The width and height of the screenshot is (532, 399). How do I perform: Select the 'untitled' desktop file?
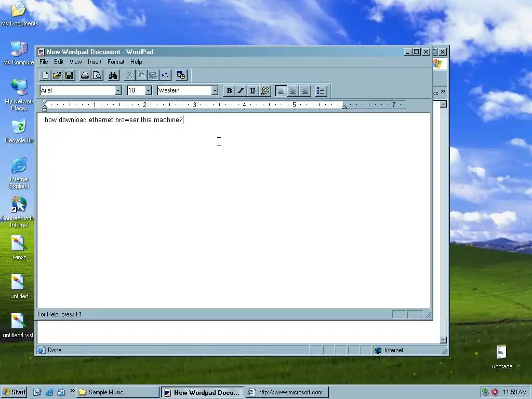point(19,286)
